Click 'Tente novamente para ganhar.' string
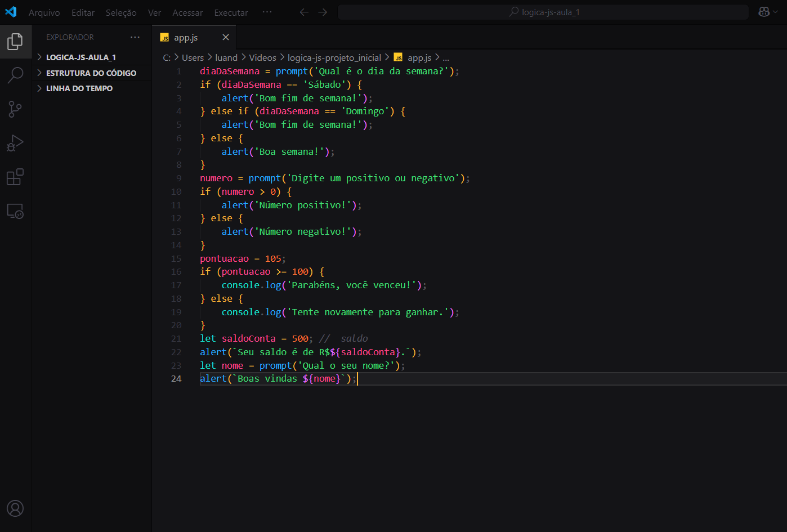 coord(368,312)
